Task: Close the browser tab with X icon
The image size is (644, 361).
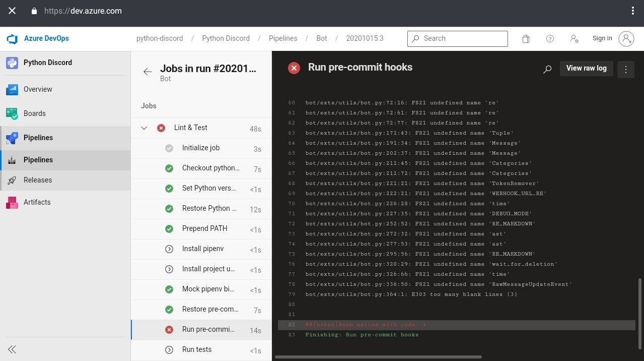Action: coord(12,11)
